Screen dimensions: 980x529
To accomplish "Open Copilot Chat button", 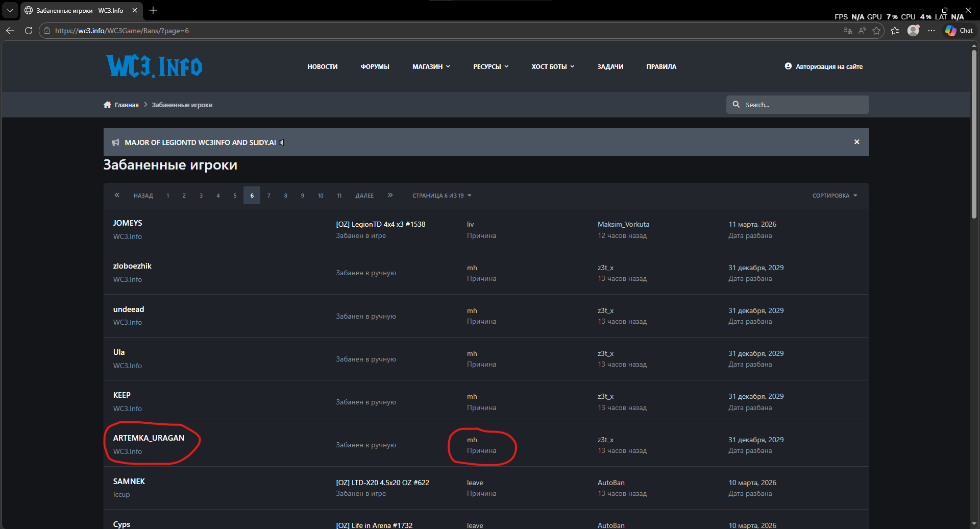I will pos(959,31).
